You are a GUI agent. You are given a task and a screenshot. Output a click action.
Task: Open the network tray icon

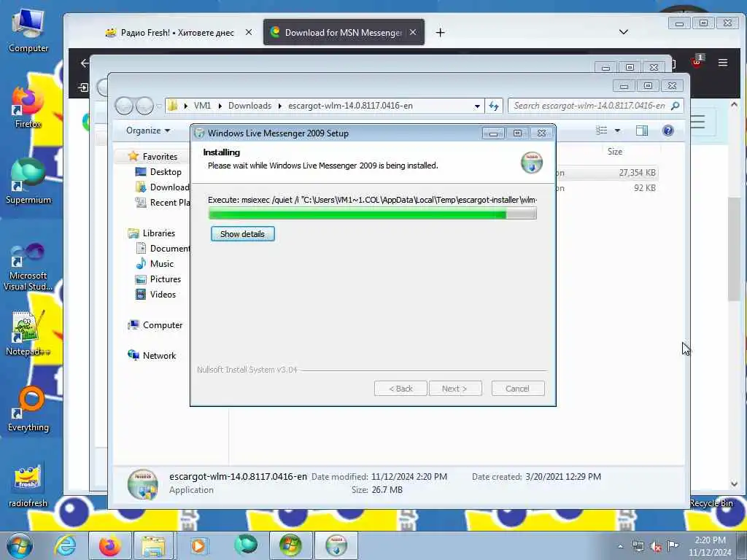tap(638, 547)
